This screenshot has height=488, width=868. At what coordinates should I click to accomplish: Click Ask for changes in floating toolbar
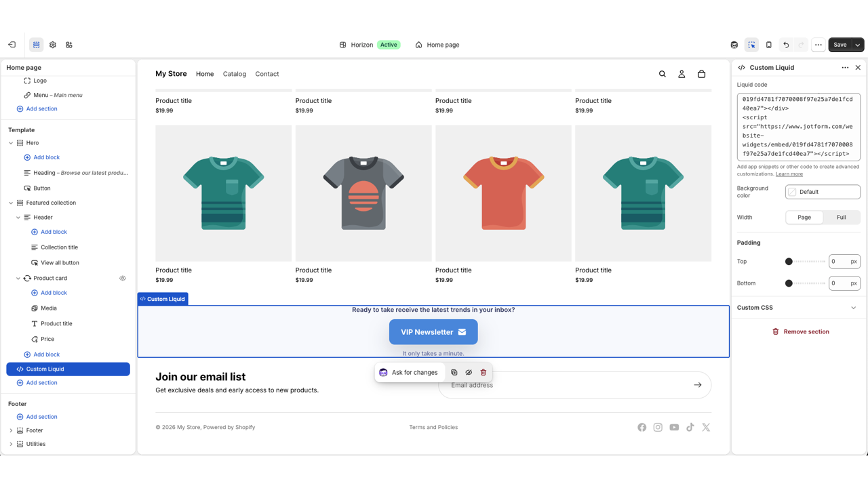point(409,372)
